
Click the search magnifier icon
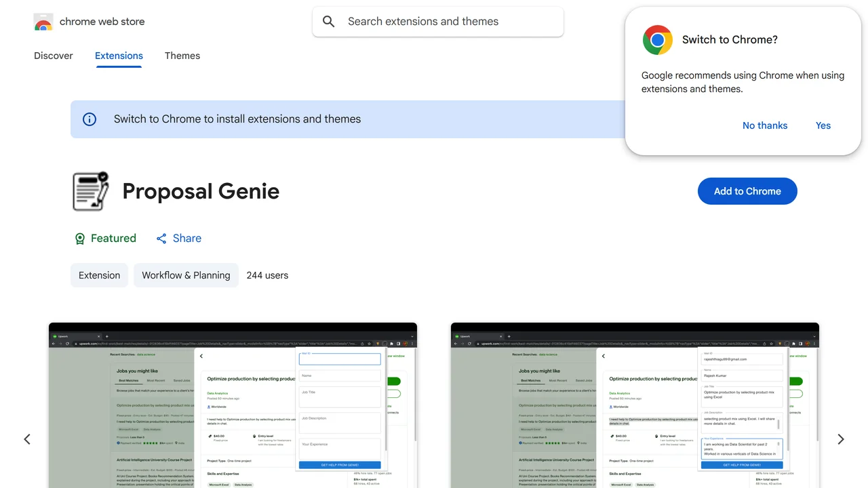[329, 22]
